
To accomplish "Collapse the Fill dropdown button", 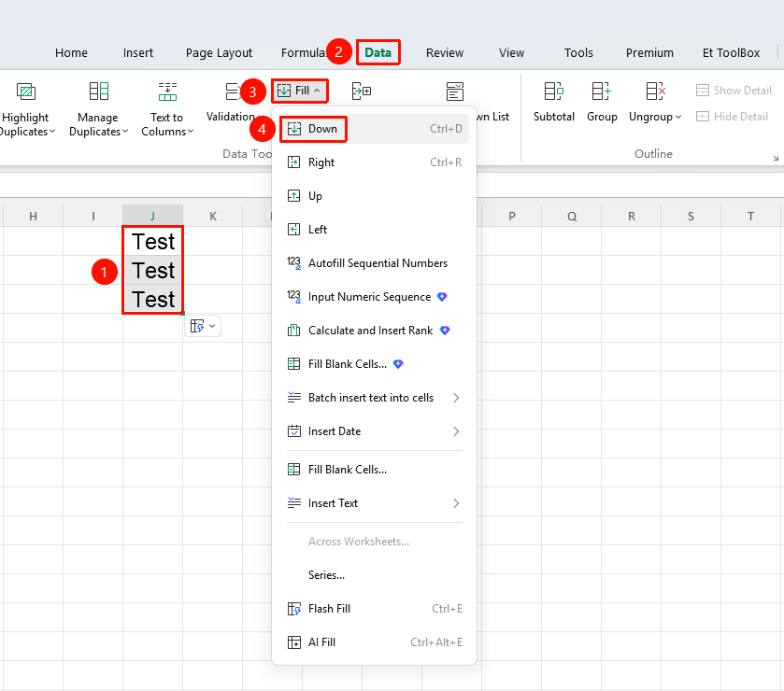I will pyautogui.click(x=300, y=91).
